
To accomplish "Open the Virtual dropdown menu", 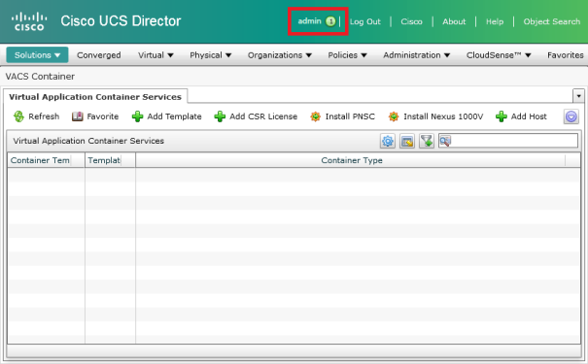I will coord(156,55).
